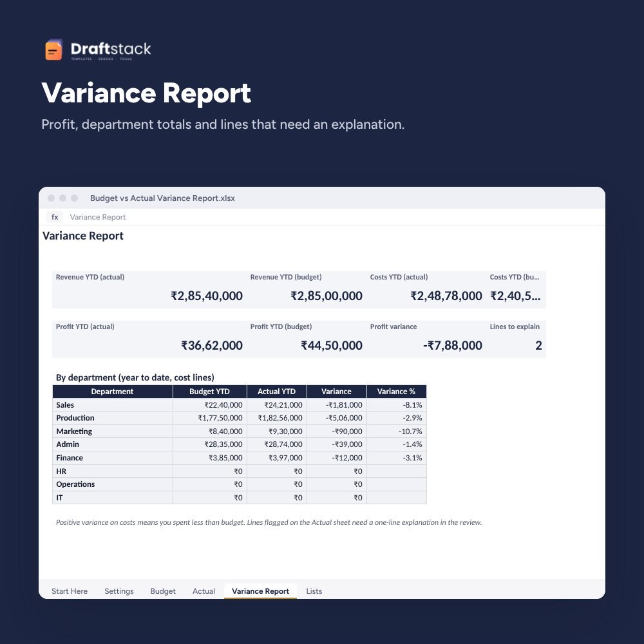Viewport: 644px width, 644px height.
Task: Select Marketing actual cell ₹9,30,000
Action: coord(277,431)
